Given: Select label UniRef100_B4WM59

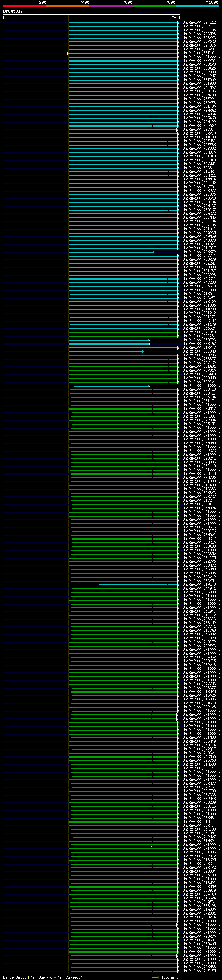Looking at the screenshot, I should tap(199, 237).
